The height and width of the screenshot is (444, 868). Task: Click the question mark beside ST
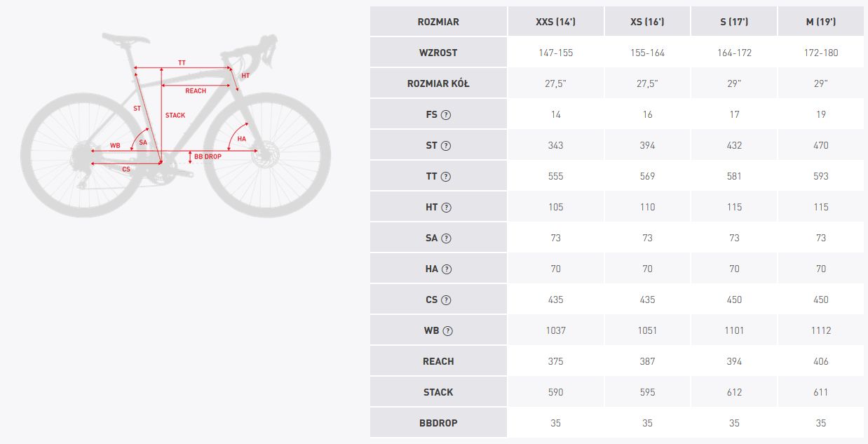pos(446,145)
